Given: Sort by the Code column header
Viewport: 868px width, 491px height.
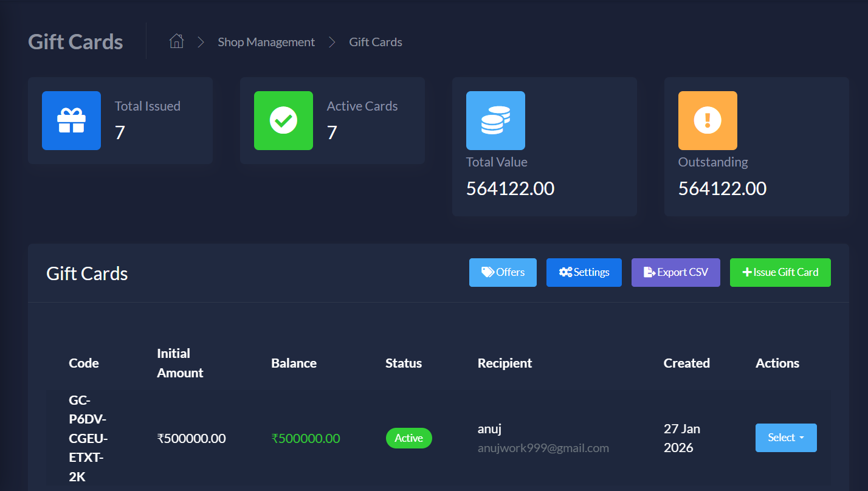Looking at the screenshot, I should tap(84, 363).
